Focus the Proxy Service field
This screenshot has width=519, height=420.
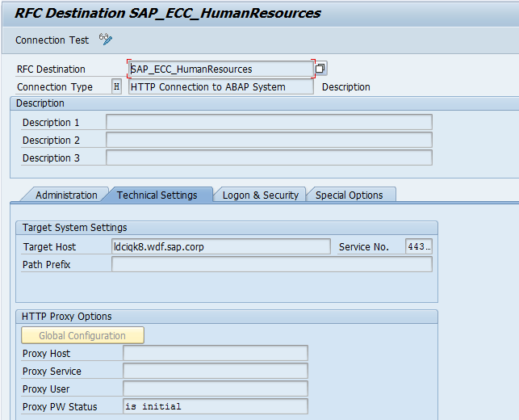(x=215, y=371)
